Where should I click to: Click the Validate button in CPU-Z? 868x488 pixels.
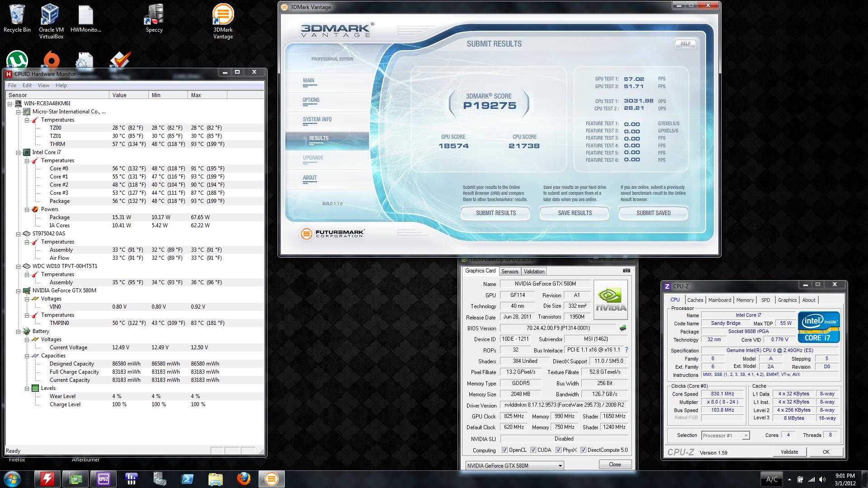click(789, 452)
